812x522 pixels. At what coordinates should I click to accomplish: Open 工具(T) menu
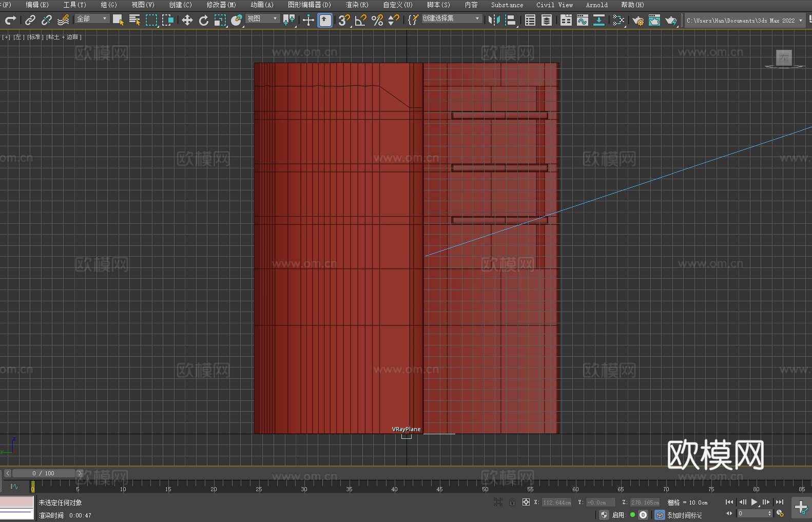point(75,5)
